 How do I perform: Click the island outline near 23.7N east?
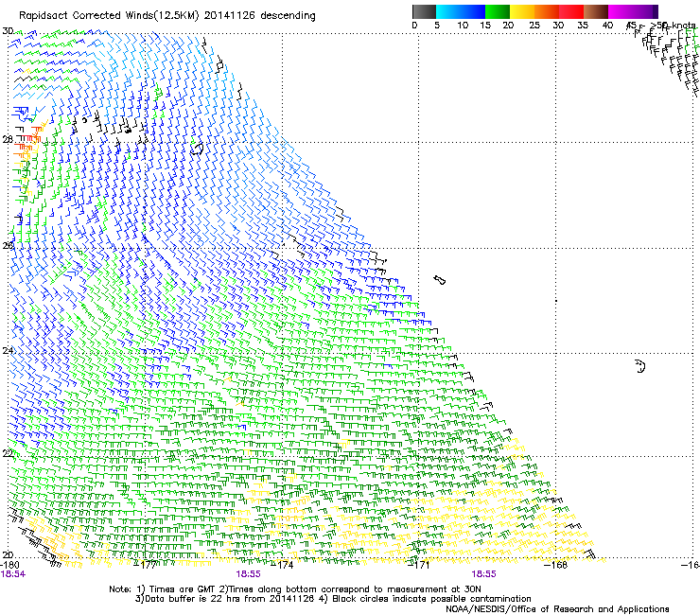pos(640,366)
